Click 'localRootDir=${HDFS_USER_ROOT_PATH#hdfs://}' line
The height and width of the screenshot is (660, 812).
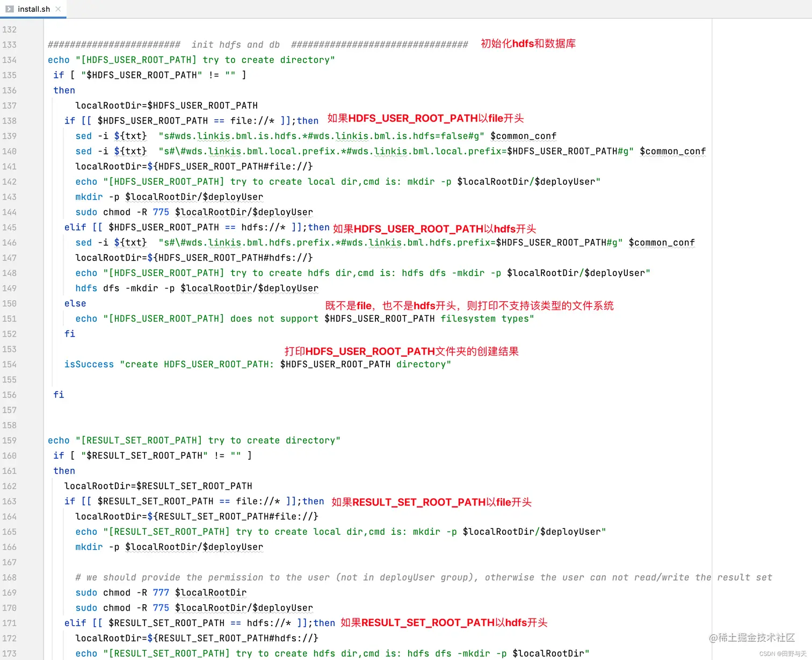pos(194,258)
